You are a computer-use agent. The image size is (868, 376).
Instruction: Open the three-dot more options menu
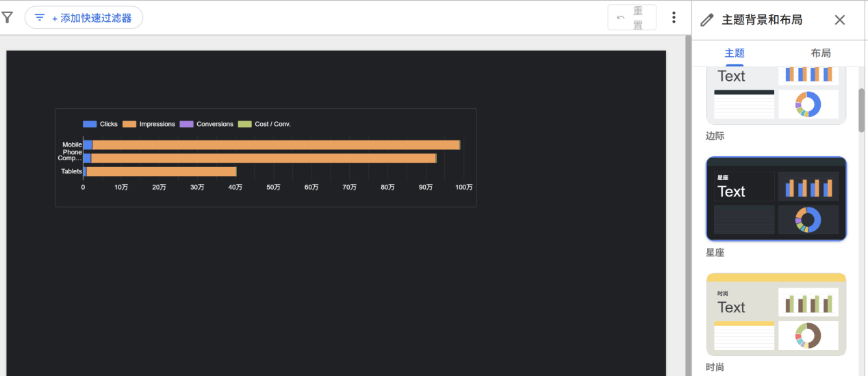pyautogui.click(x=674, y=18)
